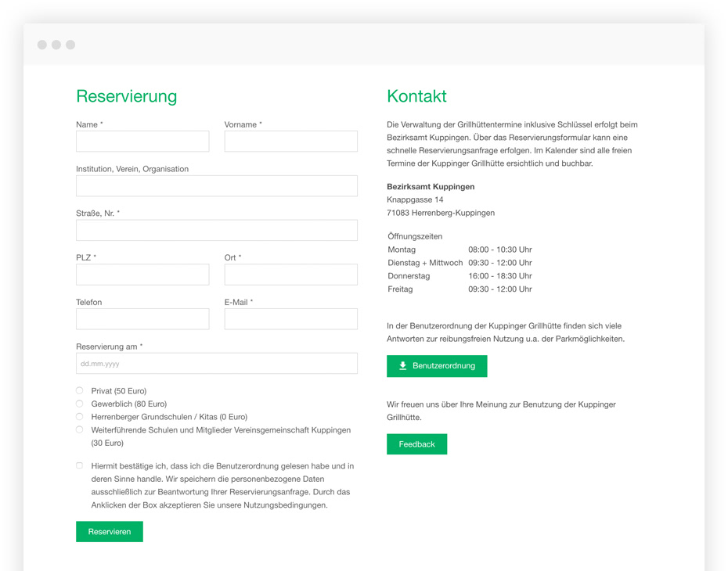Click the Öffnungszeiten label

pos(415,236)
